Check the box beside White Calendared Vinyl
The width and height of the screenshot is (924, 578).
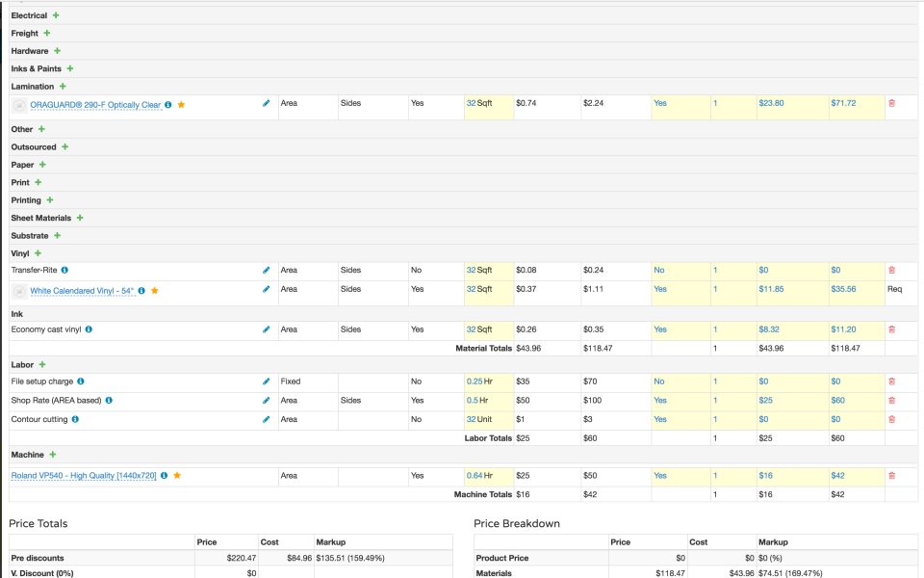18,289
